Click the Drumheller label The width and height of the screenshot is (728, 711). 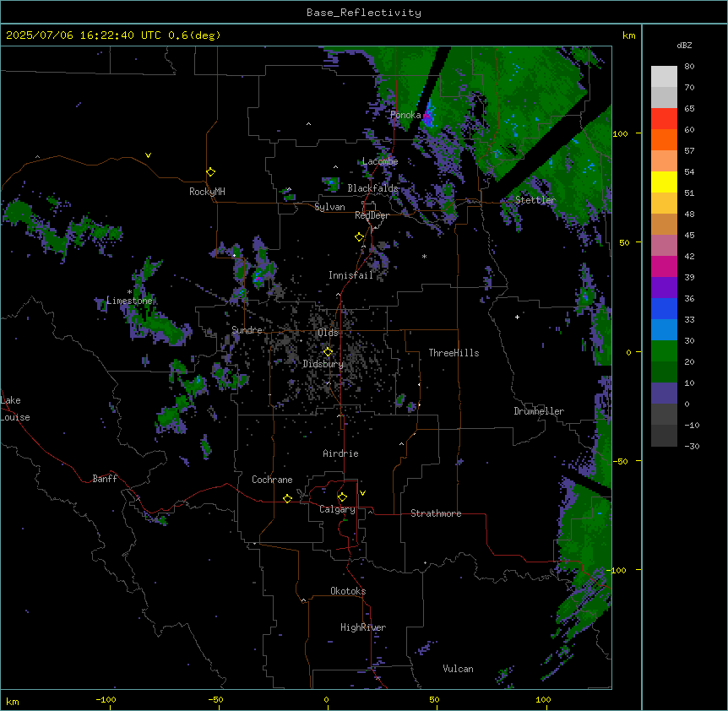(x=539, y=411)
